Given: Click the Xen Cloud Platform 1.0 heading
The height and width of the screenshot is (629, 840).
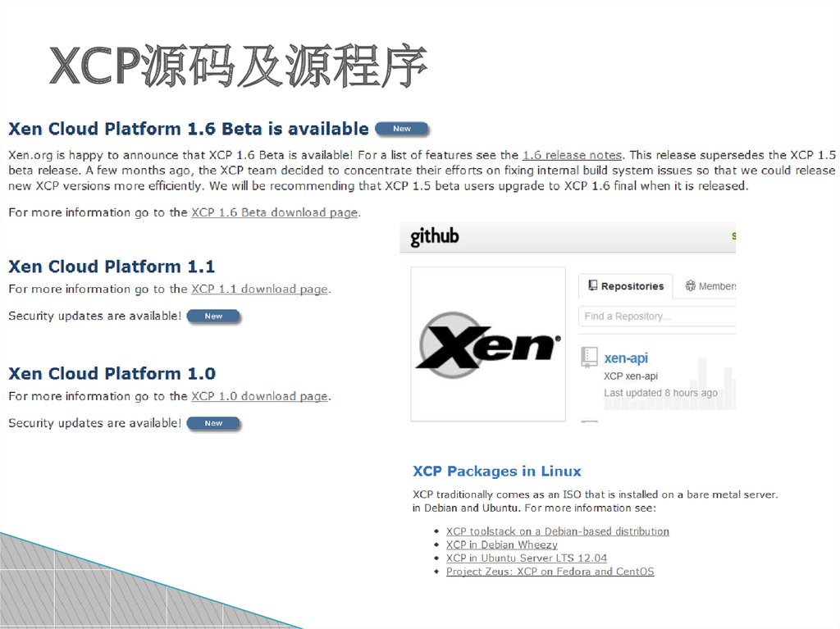Looking at the screenshot, I should pyautogui.click(x=112, y=373).
